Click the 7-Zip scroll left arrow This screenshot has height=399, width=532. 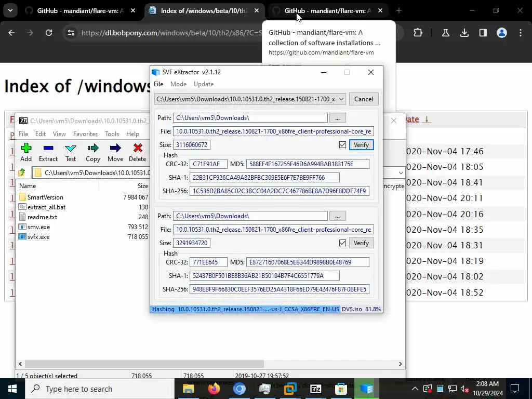point(20,364)
